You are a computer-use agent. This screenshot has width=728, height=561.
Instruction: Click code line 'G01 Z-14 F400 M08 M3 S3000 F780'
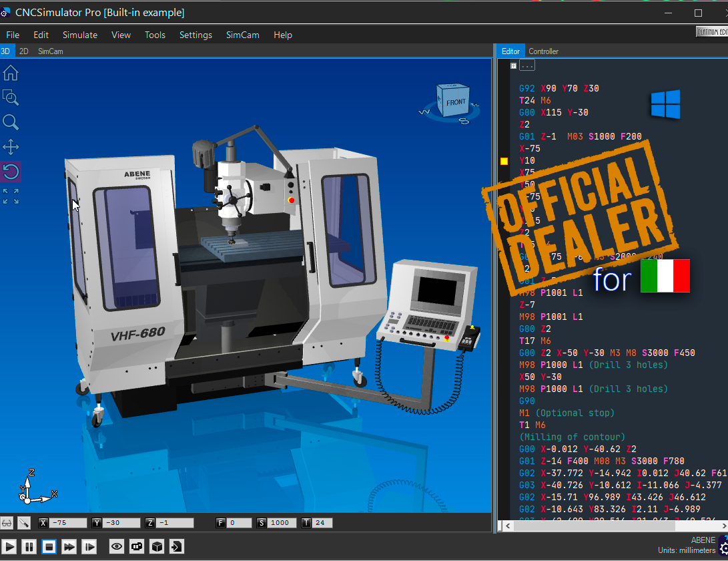602,461
